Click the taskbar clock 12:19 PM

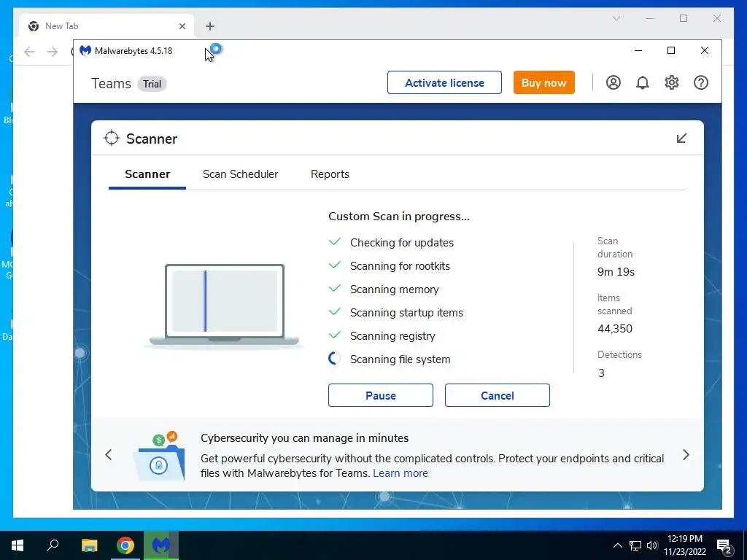click(684, 539)
